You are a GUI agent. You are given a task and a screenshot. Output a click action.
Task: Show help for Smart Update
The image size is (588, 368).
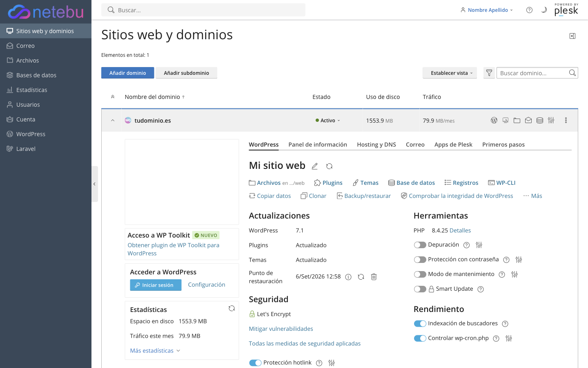(481, 289)
